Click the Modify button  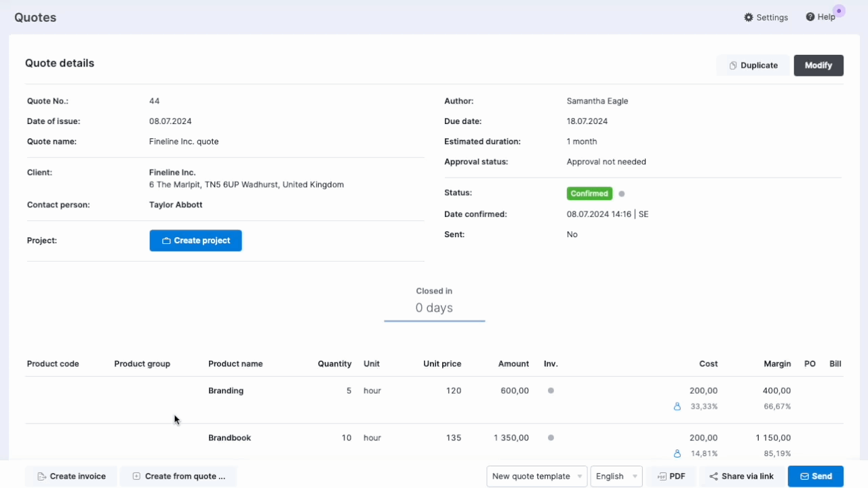pos(818,65)
